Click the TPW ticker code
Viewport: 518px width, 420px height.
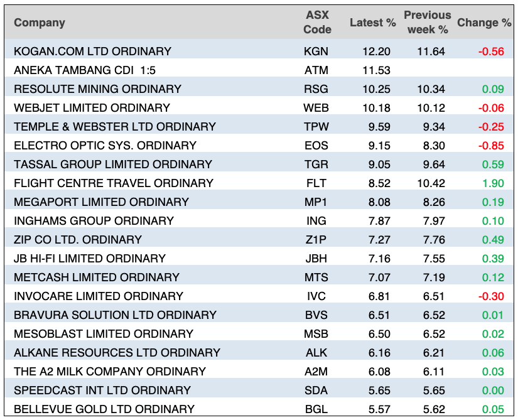coord(316,127)
